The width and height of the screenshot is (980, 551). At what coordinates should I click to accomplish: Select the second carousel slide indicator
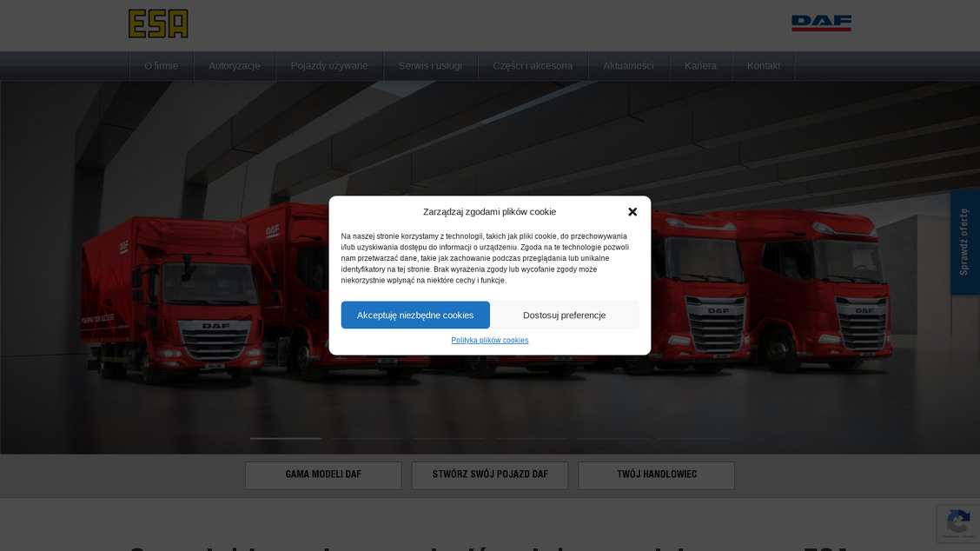click(367, 438)
